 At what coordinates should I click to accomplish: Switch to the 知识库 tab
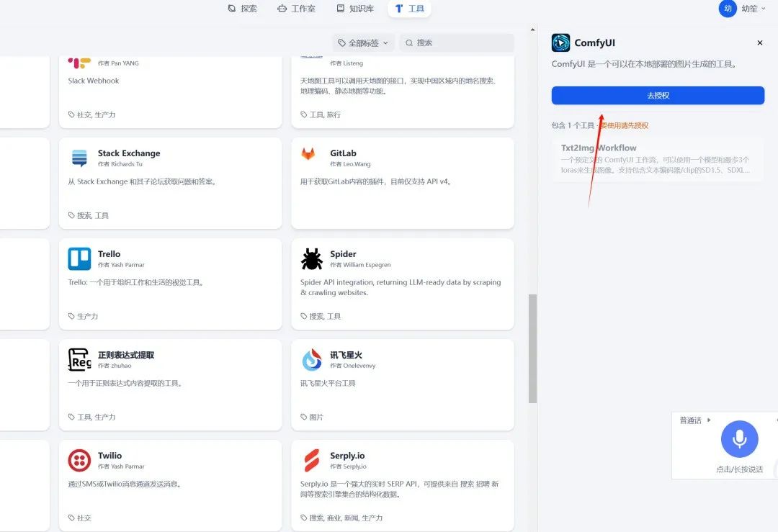[355, 9]
